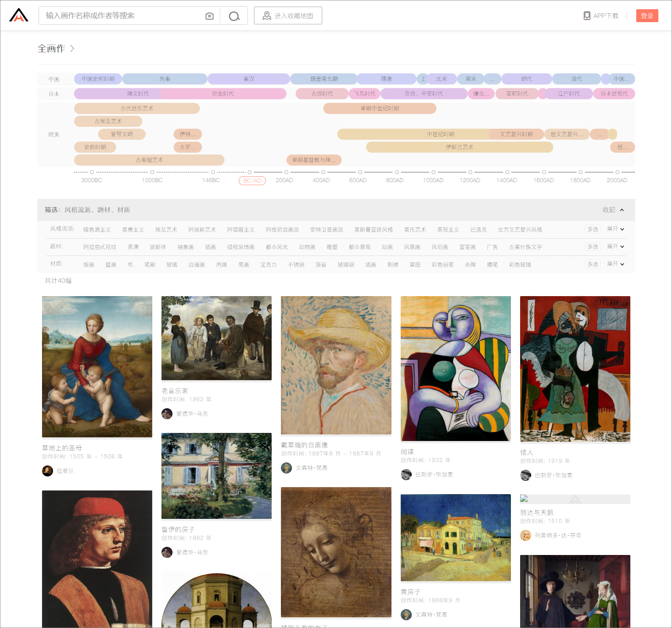Open the 草地上的圣母 painting thumbnail

(97, 367)
